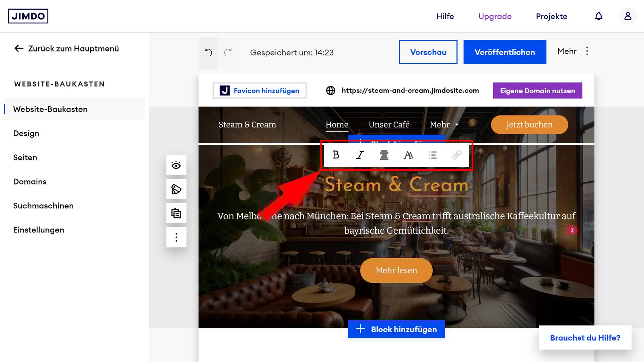644x362 pixels.
Task: Open text alignment options
Action: [384, 155]
